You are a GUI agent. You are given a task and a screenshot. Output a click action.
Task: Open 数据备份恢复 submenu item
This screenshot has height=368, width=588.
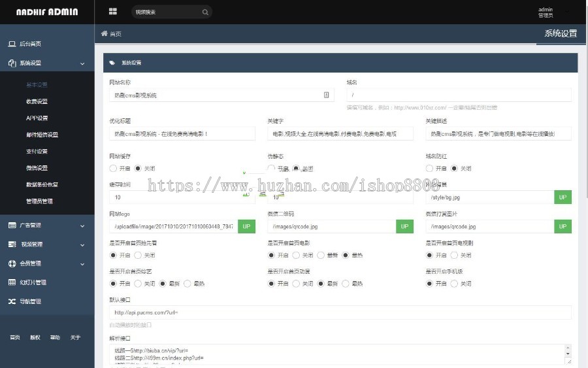42,184
